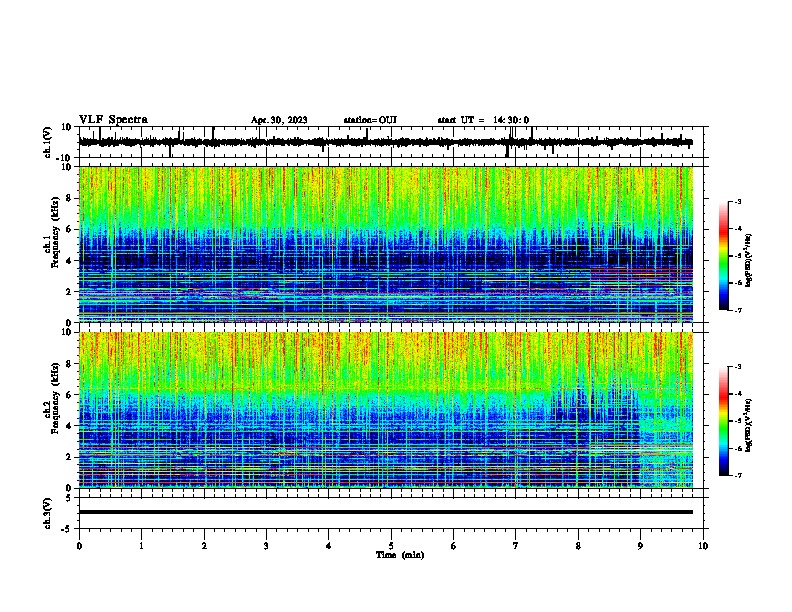Viewport: 792px width, 612px height.
Task: Click time axis tick label '0'
Action: tap(79, 546)
